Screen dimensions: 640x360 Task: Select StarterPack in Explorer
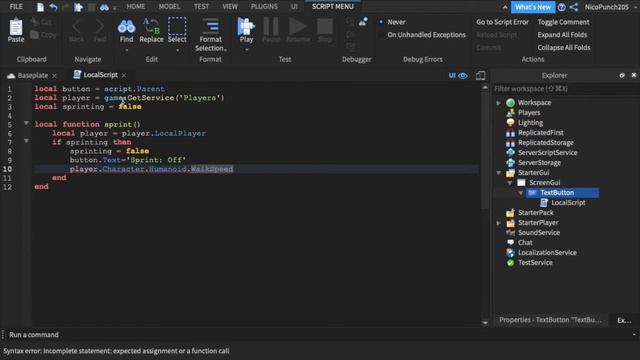click(x=536, y=213)
